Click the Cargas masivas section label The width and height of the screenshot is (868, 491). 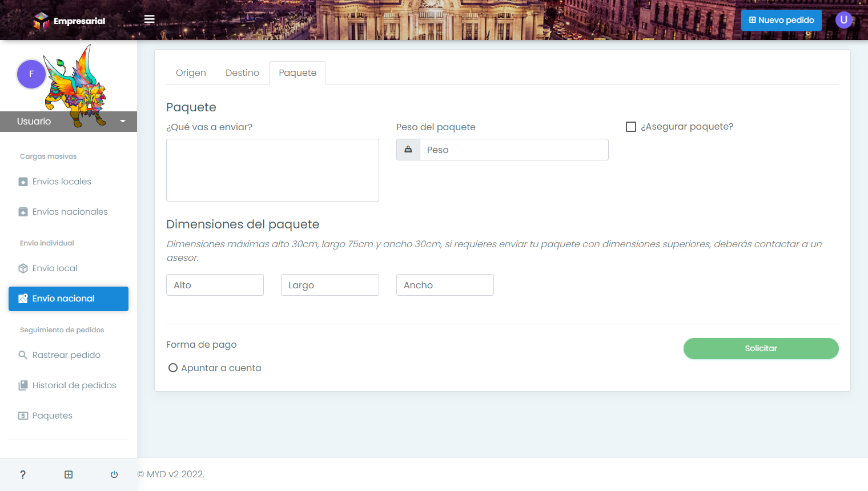pyautogui.click(x=48, y=156)
